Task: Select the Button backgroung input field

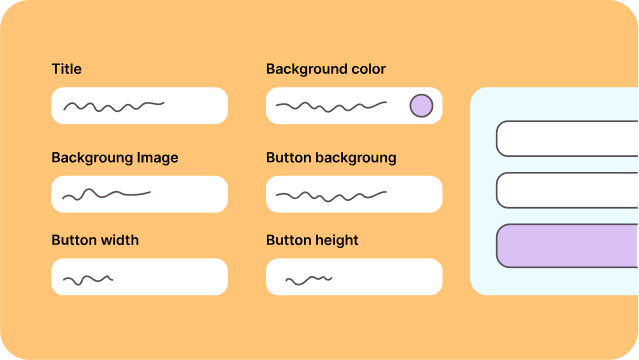Action: pyautogui.click(x=354, y=194)
